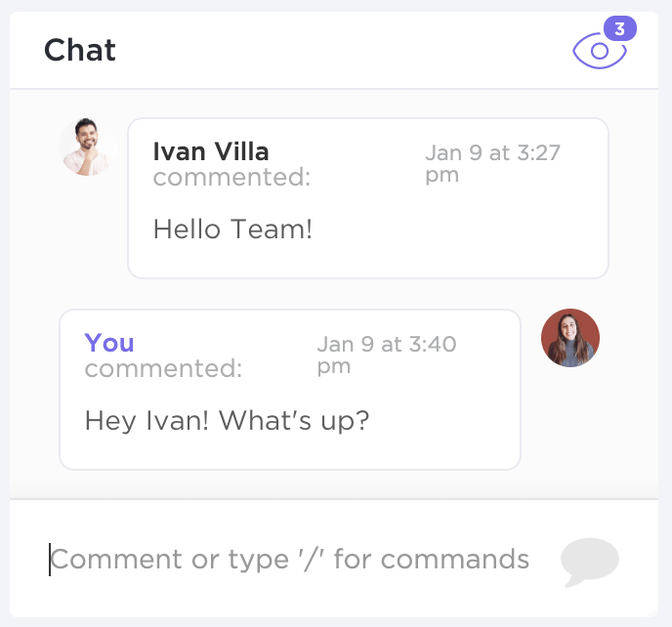Screen dimensions: 672x627
Task: Select the Hello Team! message text
Action: [x=232, y=229]
